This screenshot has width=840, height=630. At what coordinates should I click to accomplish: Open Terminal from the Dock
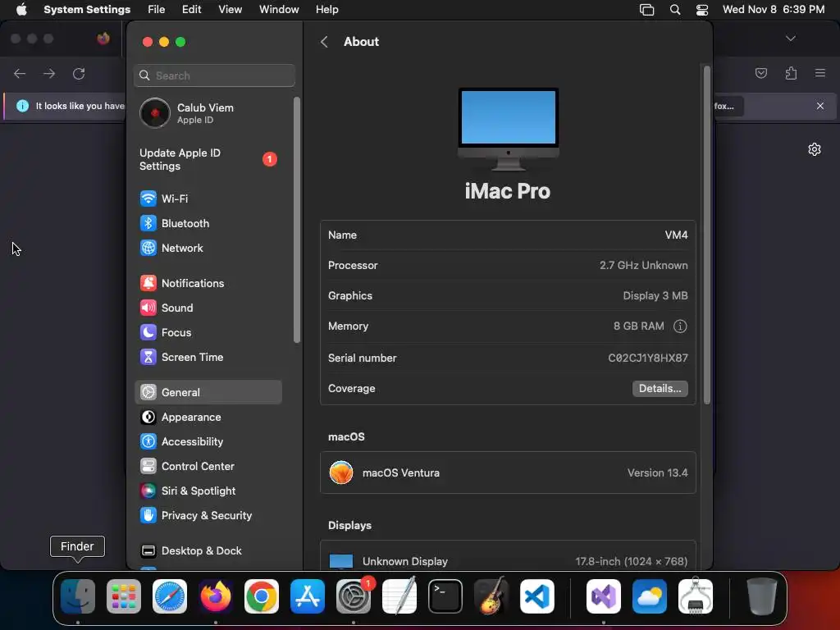point(445,596)
